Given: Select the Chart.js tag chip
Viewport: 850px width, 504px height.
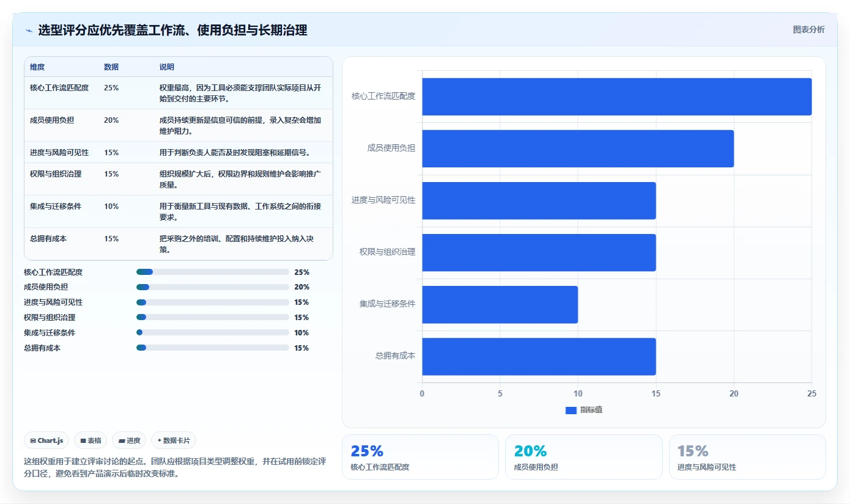Looking at the screenshot, I should click(x=46, y=440).
